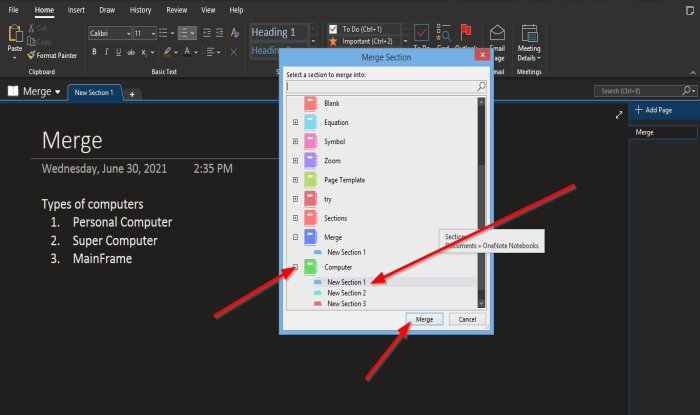
Task: Click the text highlight color pen
Action: pyautogui.click(x=167, y=52)
